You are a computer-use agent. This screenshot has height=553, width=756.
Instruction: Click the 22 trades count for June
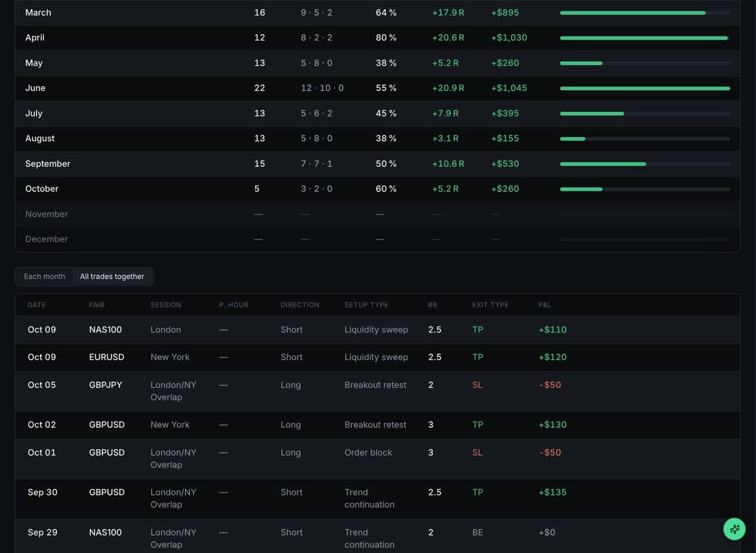pos(260,88)
